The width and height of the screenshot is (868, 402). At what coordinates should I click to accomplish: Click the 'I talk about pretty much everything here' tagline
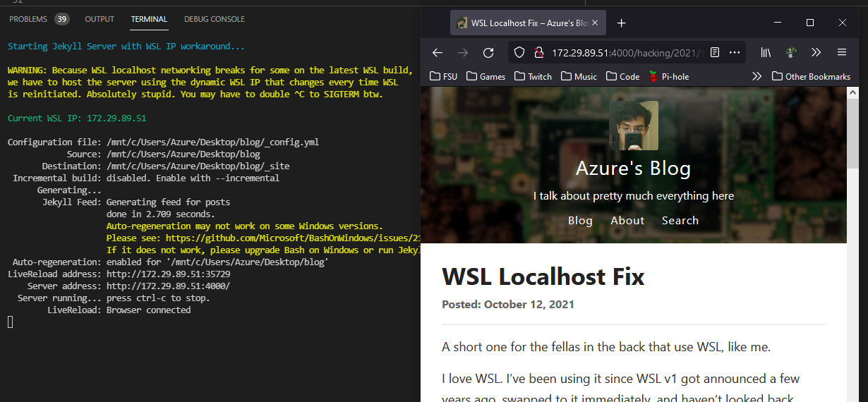[634, 196]
